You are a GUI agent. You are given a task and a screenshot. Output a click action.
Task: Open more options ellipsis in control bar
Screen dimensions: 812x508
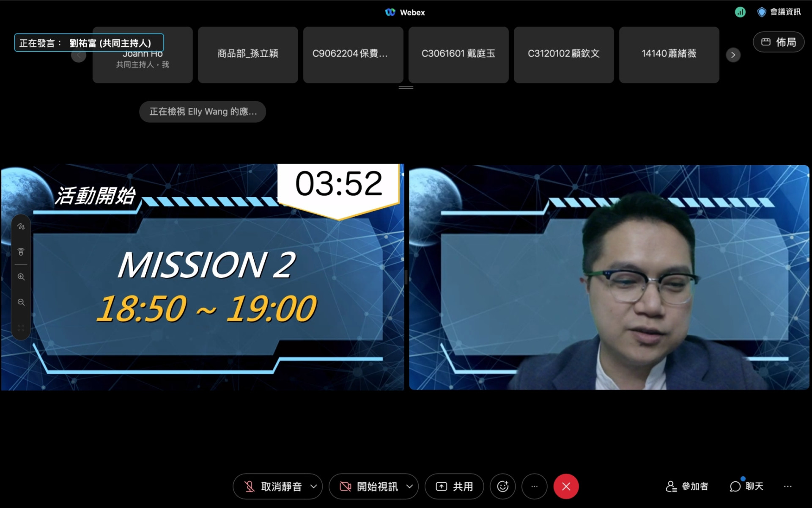[534, 486]
